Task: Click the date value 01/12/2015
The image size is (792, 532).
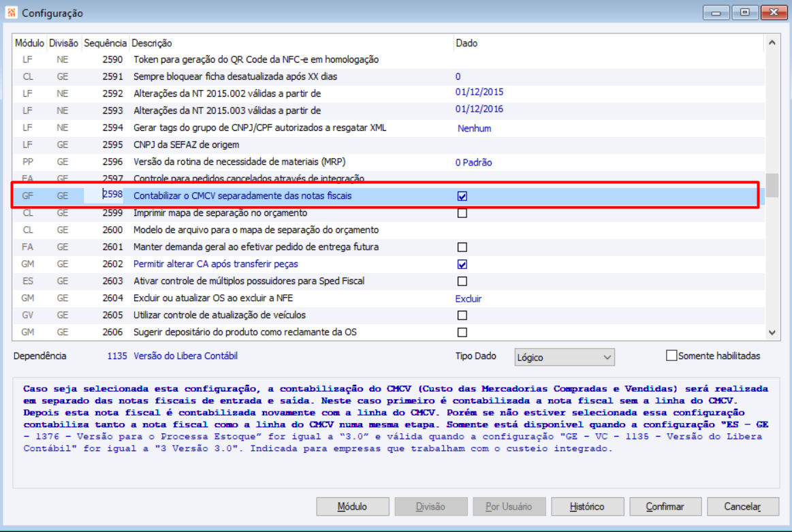Action: [479, 92]
